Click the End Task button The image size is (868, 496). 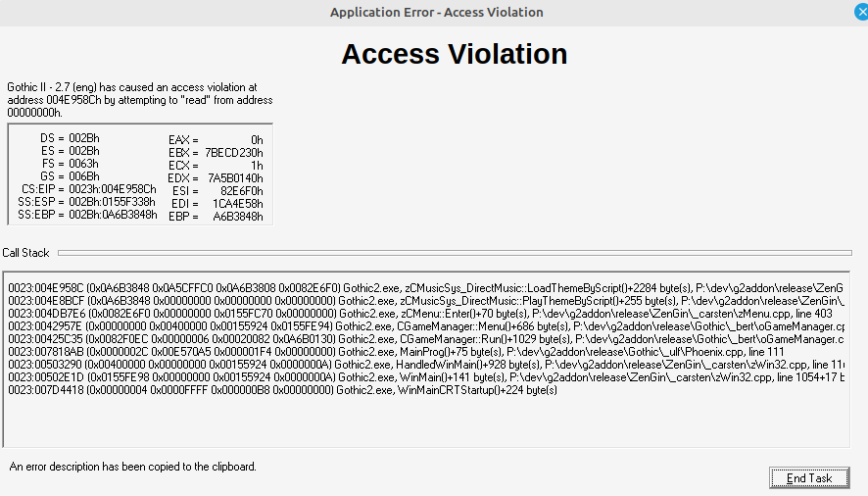coord(808,477)
